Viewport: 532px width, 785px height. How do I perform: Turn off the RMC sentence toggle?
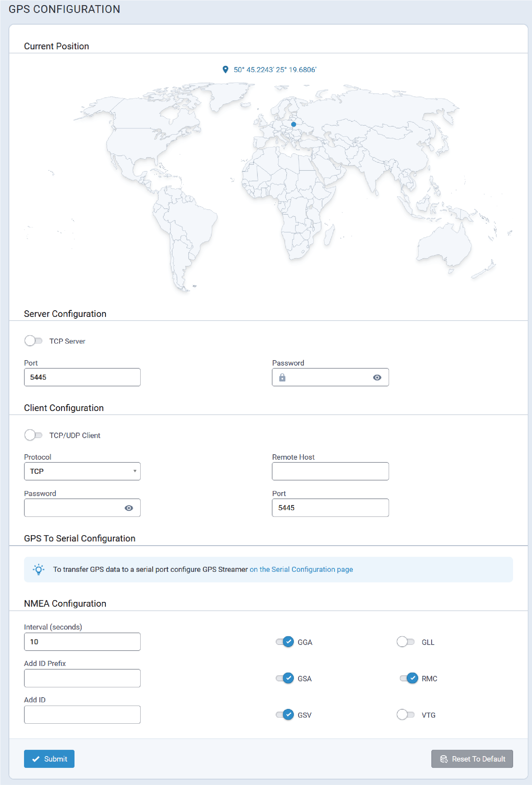[409, 678]
